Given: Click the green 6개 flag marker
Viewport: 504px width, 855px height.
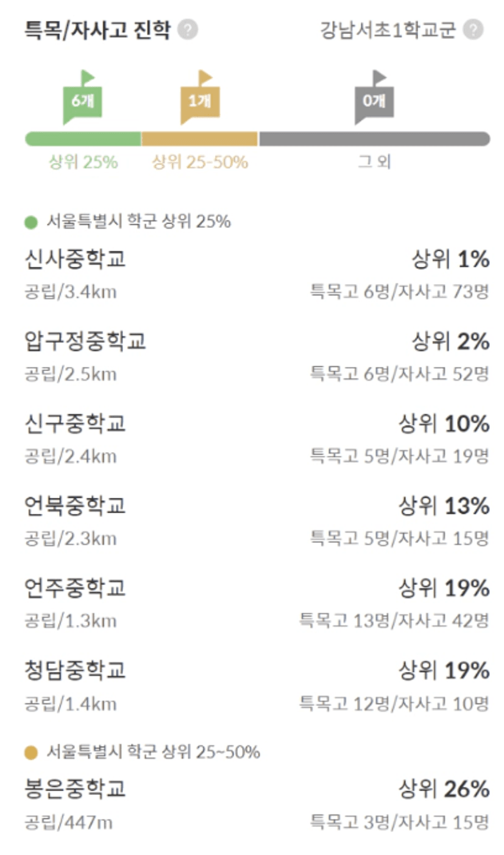Looking at the screenshot, I should pyautogui.click(x=82, y=100).
